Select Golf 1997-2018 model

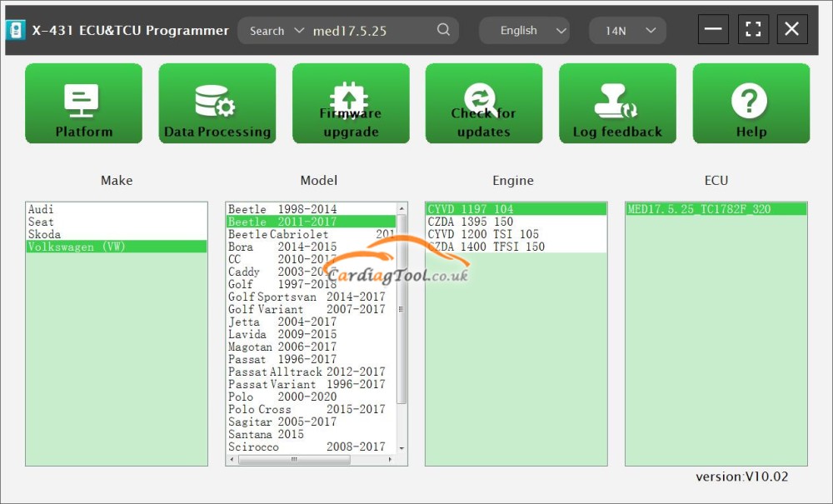click(312, 284)
